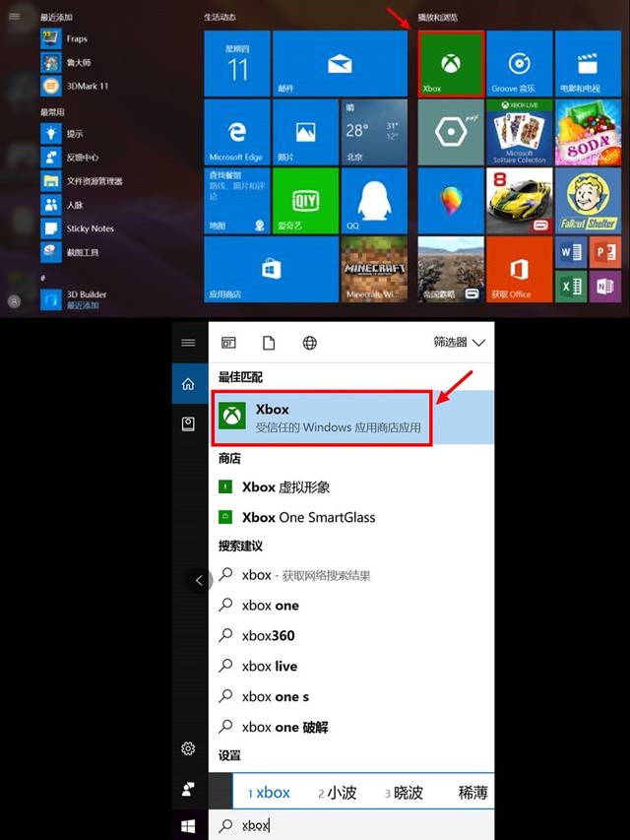Open the 电影和电视 tile
This screenshot has width=630, height=840.
pos(588,64)
